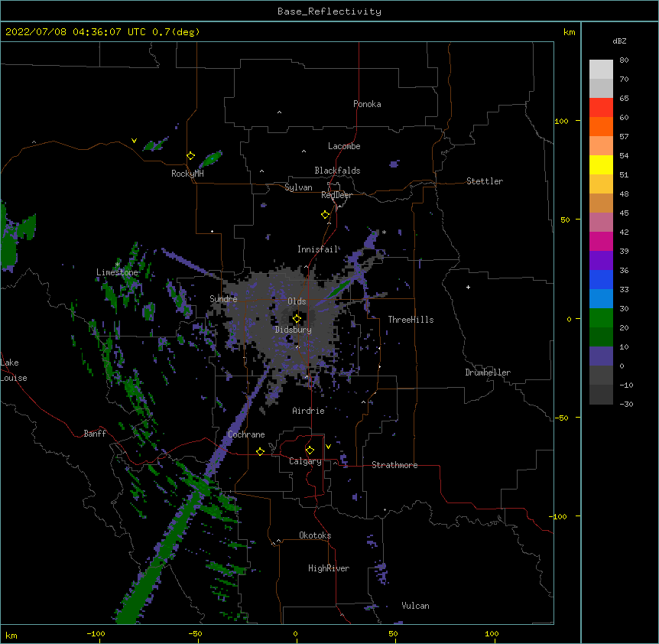Click the Calgary city label
This screenshot has height=644, width=659.
[305, 461]
